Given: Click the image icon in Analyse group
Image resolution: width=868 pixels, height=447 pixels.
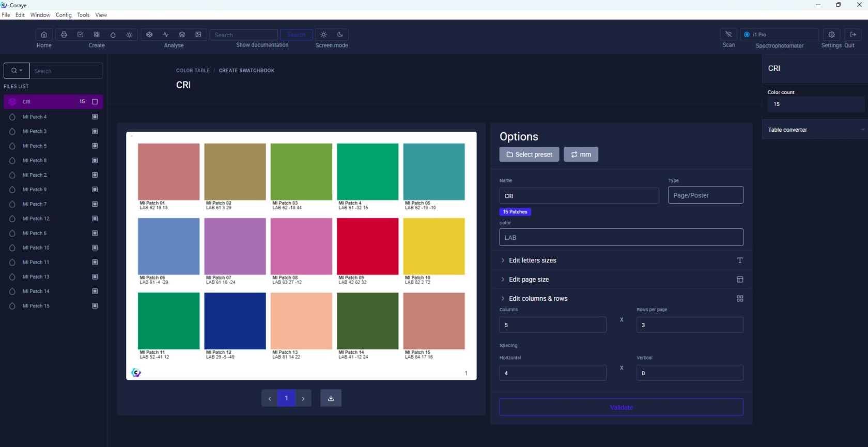Looking at the screenshot, I should click(x=198, y=35).
